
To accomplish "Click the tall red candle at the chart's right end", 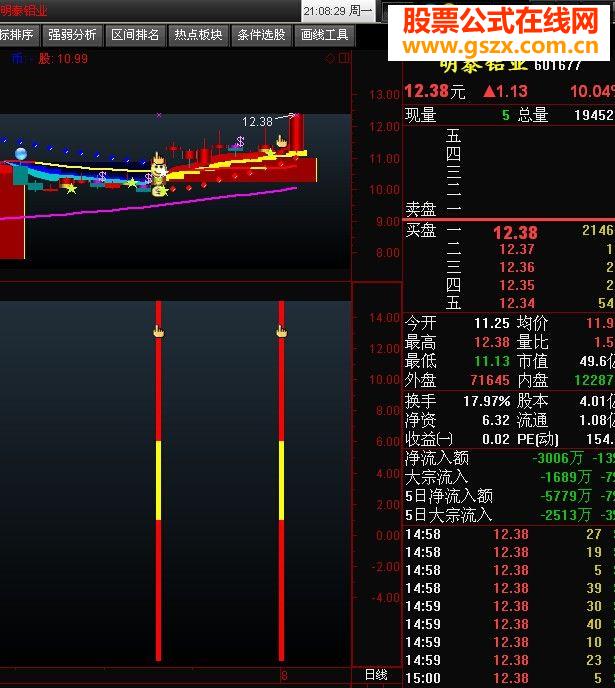I will click(296, 133).
